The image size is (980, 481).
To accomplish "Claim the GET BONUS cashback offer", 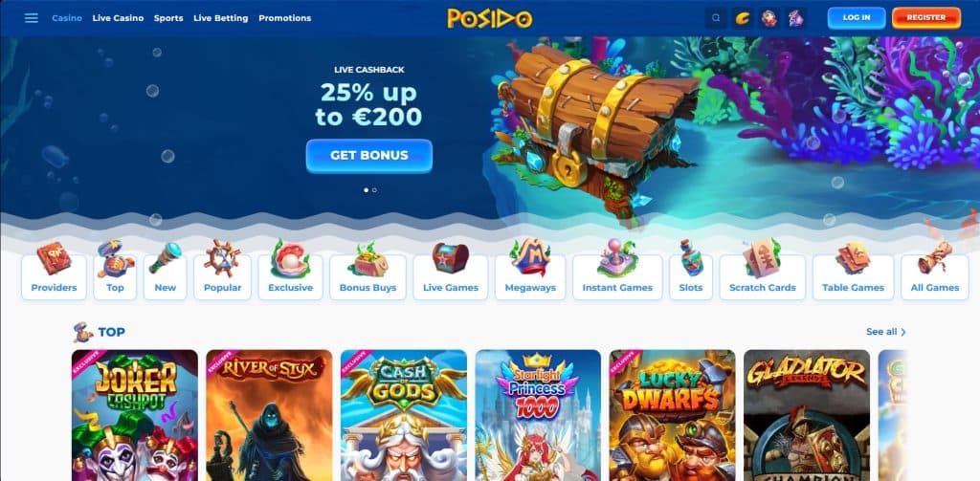I will 368,156.
